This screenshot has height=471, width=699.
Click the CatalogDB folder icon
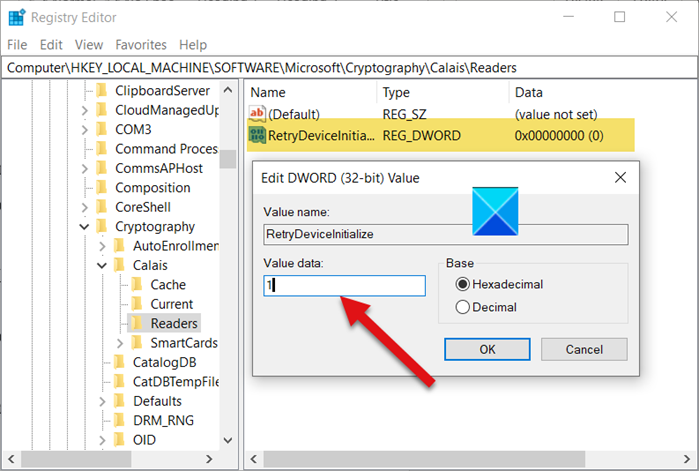tap(119, 362)
